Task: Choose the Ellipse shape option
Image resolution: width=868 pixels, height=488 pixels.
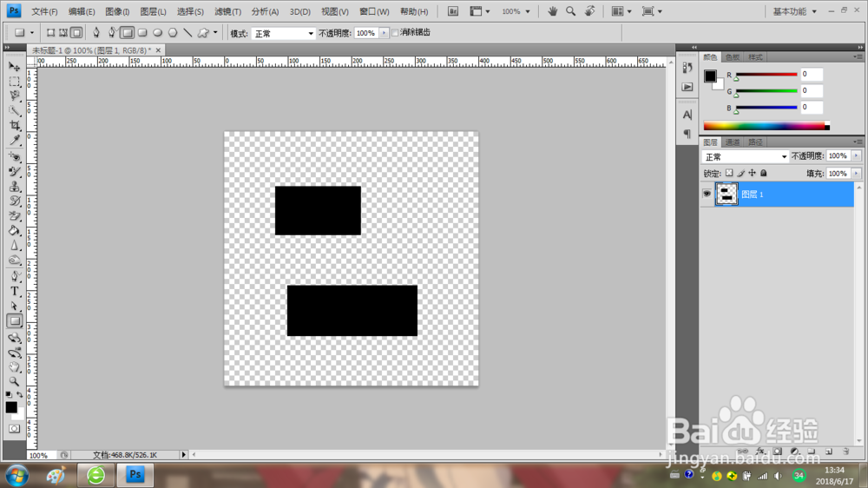Action: 158,33
